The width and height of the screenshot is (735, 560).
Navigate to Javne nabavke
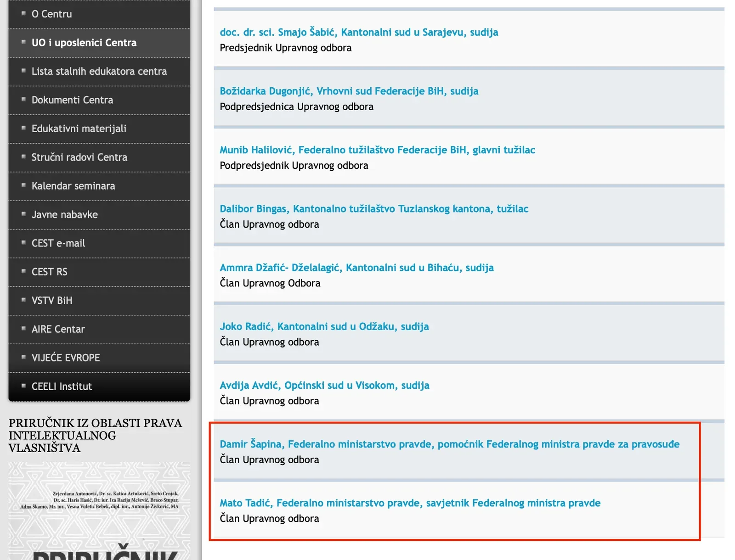pyautogui.click(x=64, y=215)
